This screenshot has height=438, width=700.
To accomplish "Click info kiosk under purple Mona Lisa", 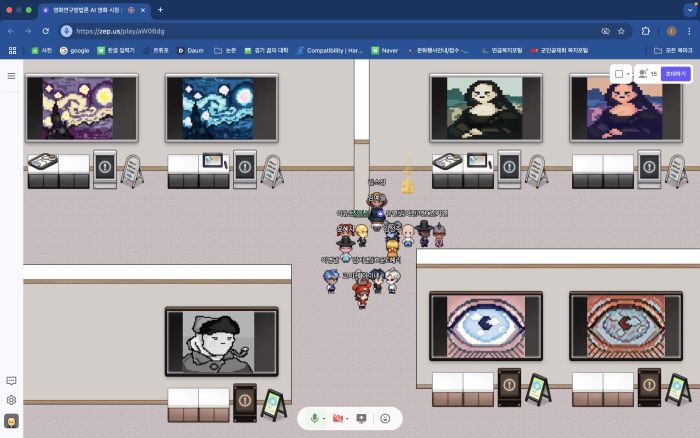I will [x=649, y=169].
